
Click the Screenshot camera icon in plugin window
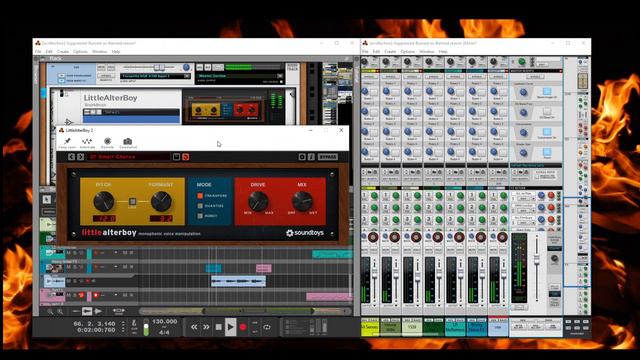pyautogui.click(x=128, y=141)
